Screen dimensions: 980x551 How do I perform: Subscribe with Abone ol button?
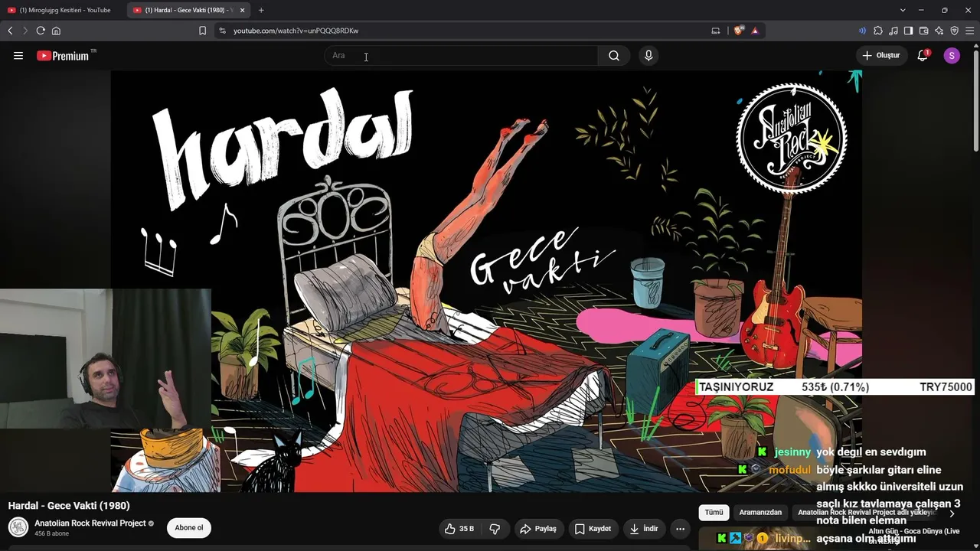click(x=189, y=527)
